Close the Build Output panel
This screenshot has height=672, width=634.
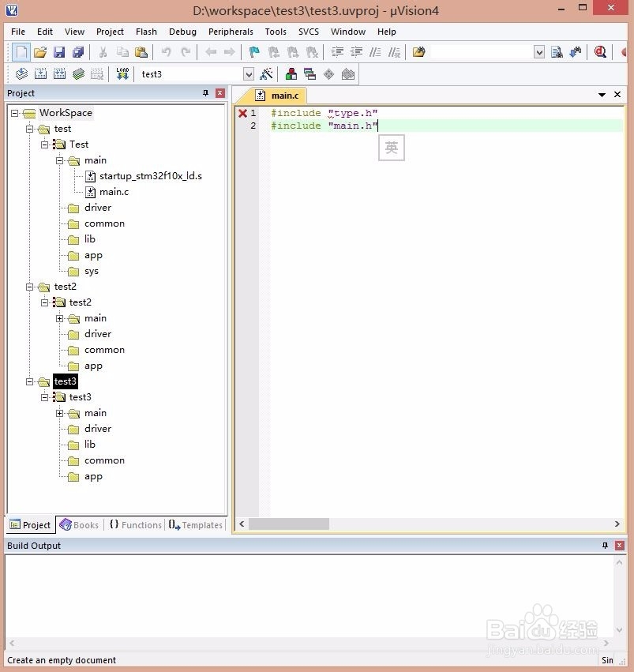pyautogui.click(x=620, y=545)
